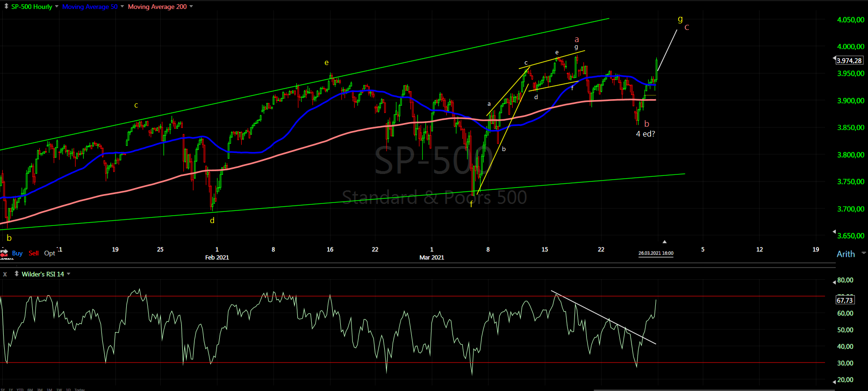Open the SP-500 Hourly dropdown arrow
868x391 pixels.
tap(57, 6)
